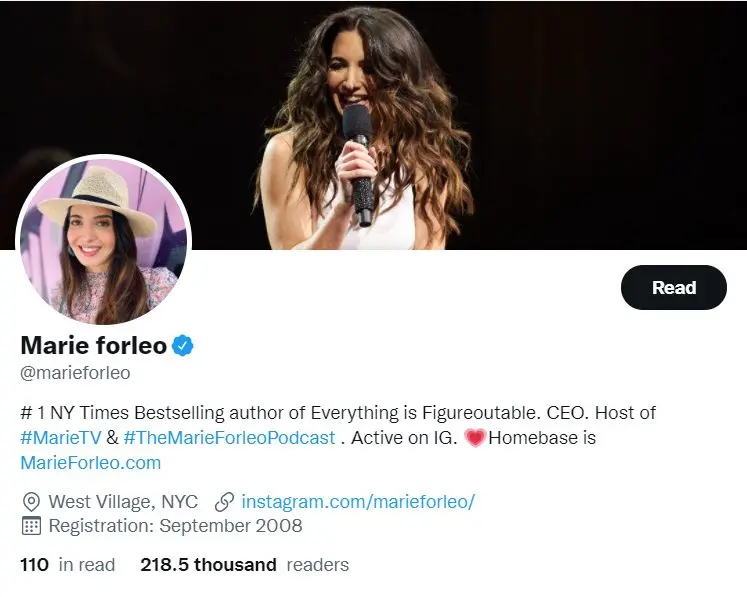This screenshot has width=747, height=597.
Task: Open the instagram.com/marieforleo/ link
Action: click(358, 501)
